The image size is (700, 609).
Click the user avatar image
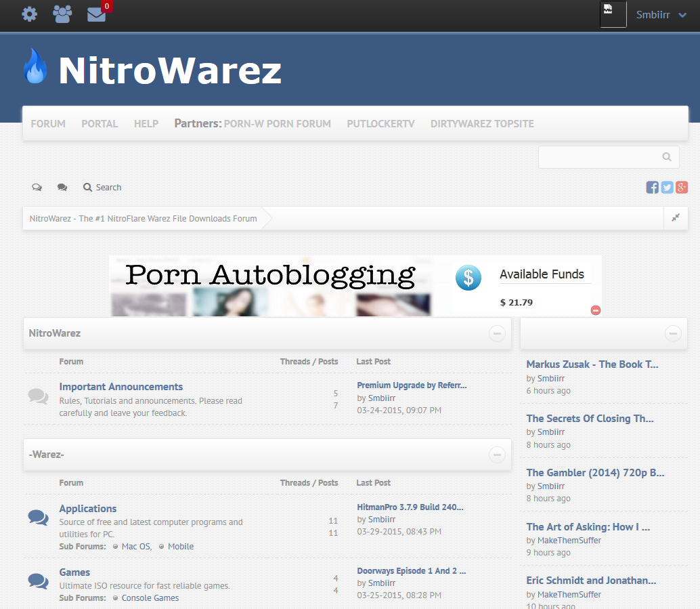click(613, 14)
